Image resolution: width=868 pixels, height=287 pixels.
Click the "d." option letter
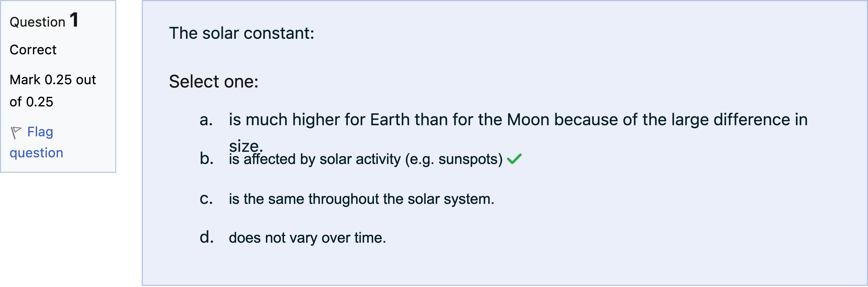206,237
